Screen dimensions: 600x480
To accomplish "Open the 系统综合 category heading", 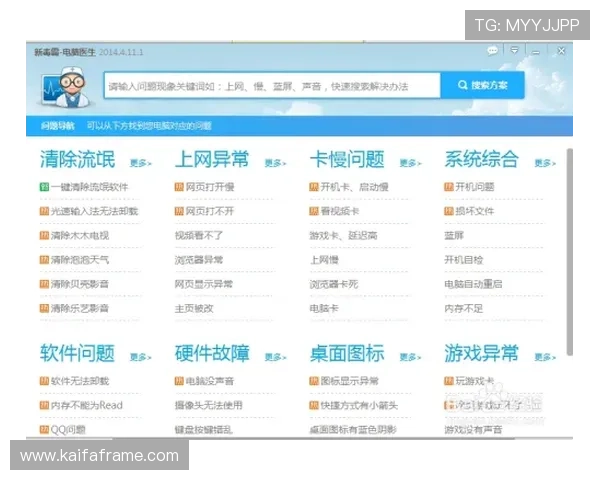I will click(482, 159).
